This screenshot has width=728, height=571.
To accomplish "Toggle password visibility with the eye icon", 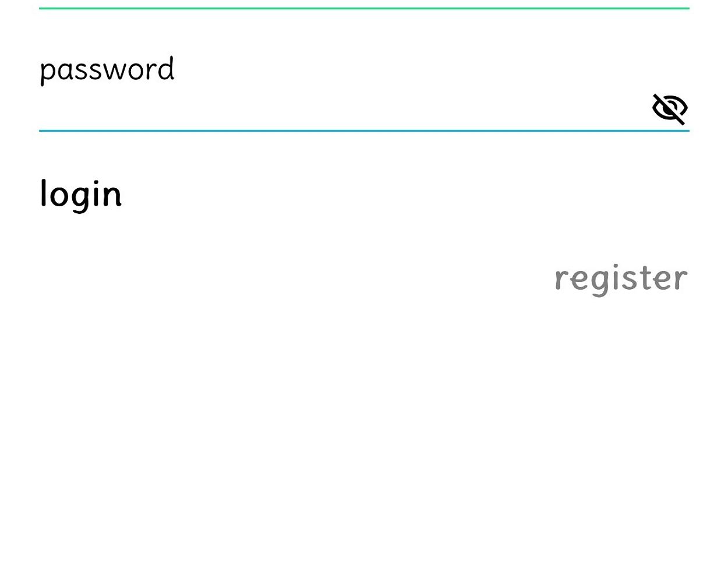I will pos(669,108).
